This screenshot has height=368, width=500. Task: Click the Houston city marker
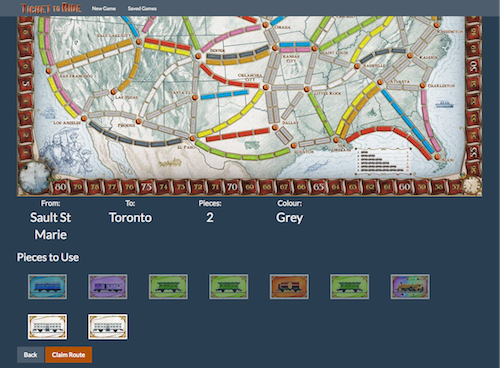294,145
